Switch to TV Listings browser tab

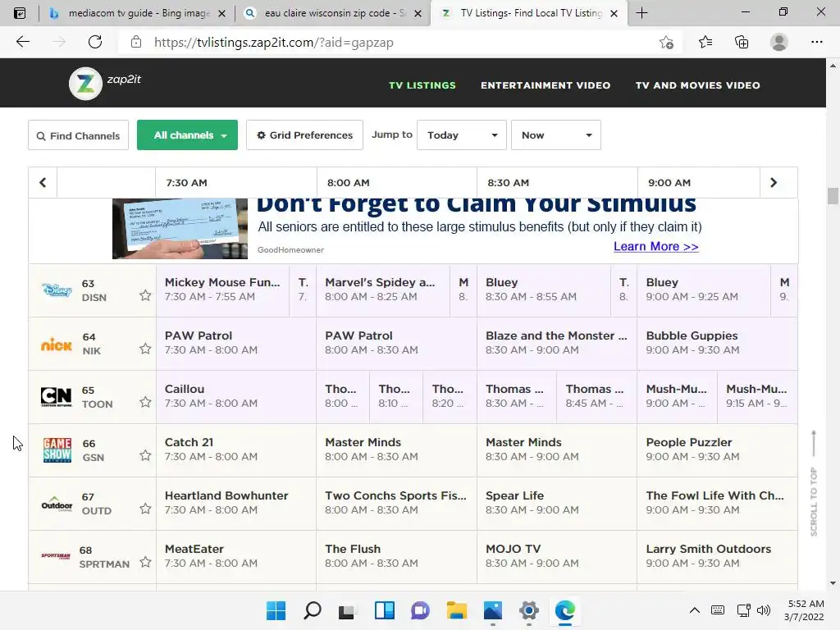click(x=527, y=13)
